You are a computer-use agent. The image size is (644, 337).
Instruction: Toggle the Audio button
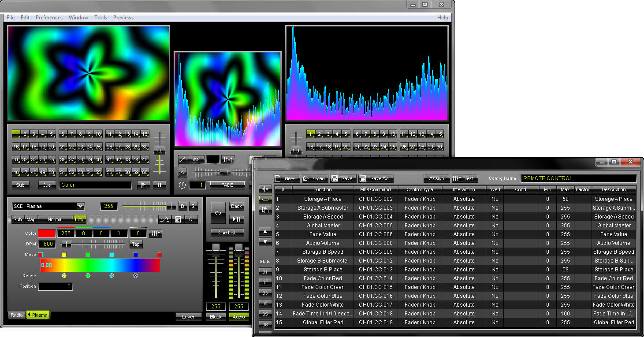pyautogui.click(x=238, y=317)
